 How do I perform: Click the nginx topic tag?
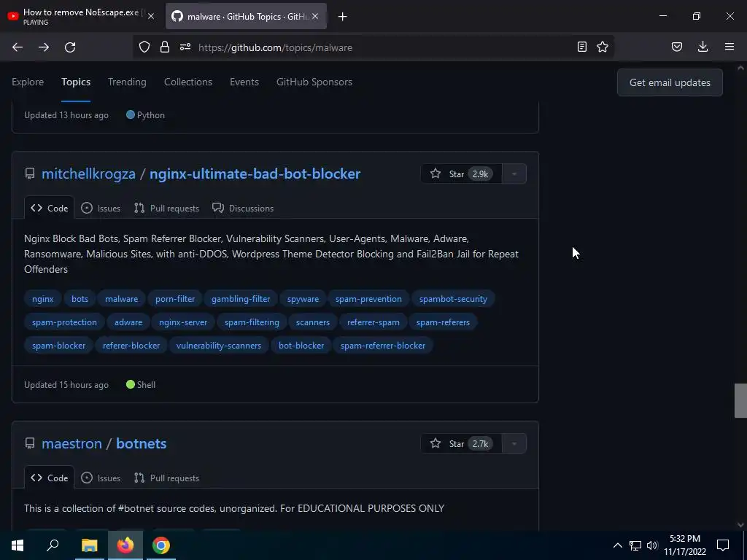43,299
